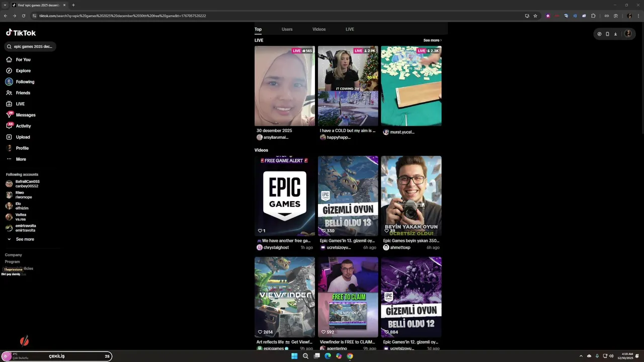Open the tab search dropdown arrow
This screenshot has width=644, height=362.
[5, 5]
